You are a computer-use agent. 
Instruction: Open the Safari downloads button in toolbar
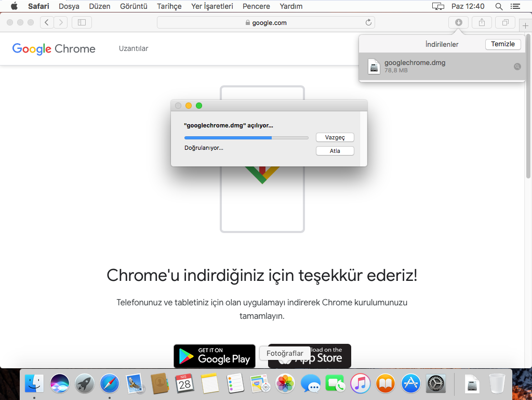pyautogui.click(x=458, y=22)
